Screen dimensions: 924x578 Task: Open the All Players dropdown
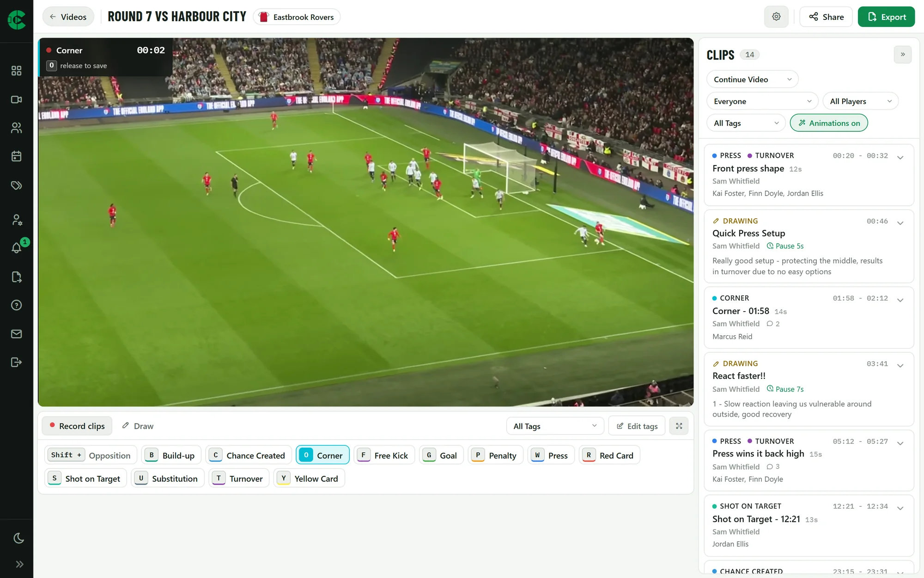[x=860, y=101]
